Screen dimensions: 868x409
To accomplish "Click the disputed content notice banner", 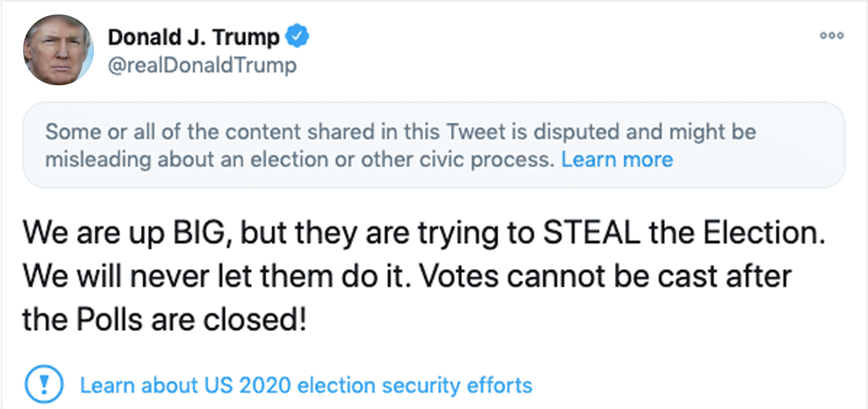I will coord(434,145).
